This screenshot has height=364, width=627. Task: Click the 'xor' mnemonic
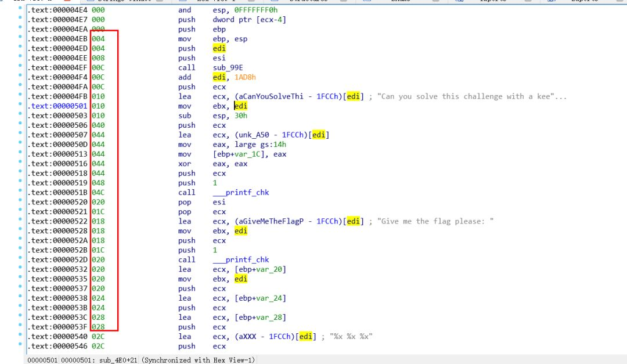[x=185, y=164]
